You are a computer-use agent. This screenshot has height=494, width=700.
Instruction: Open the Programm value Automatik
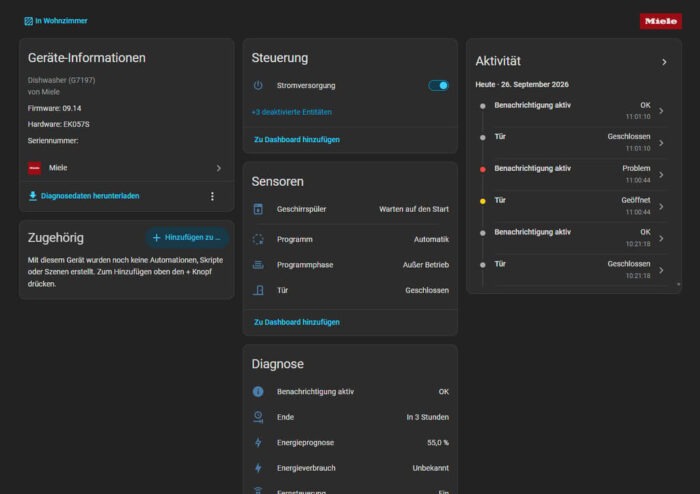coord(431,239)
